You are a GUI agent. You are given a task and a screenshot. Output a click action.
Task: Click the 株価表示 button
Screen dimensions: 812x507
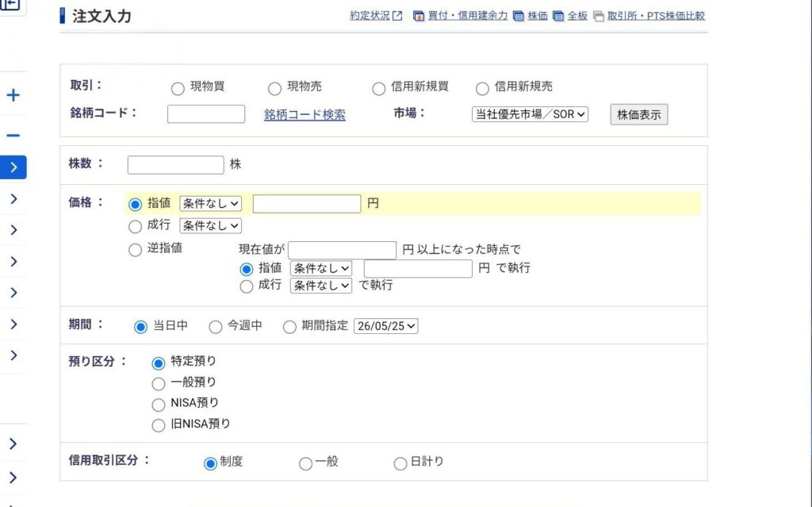click(x=639, y=114)
